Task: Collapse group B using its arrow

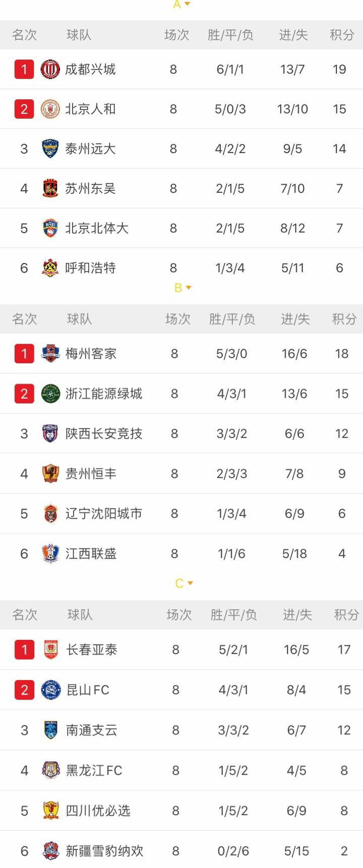Action: coord(189,288)
